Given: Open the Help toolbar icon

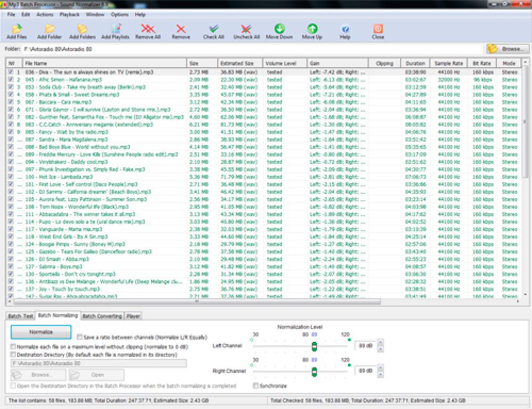Looking at the screenshot, I should (x=345, y=30).
